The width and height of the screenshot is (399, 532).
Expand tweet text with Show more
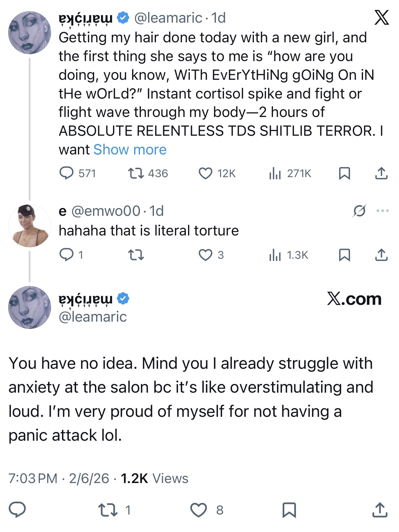coord(130,150)
